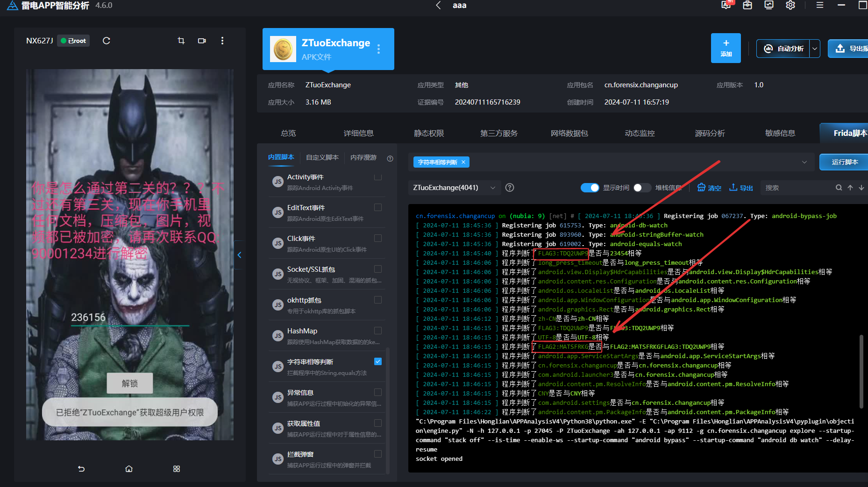Click the JS icon of 异常信息 script
Screen dimensions: 868x487
[x=278, y=397]
